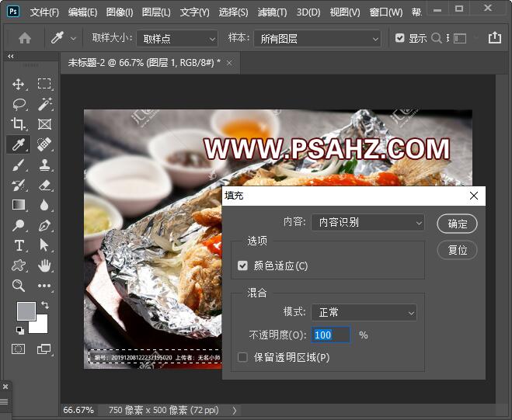The image size is (512, 420).
Task: Click the 不透明度 value field
Action: [x=331, y=335]
